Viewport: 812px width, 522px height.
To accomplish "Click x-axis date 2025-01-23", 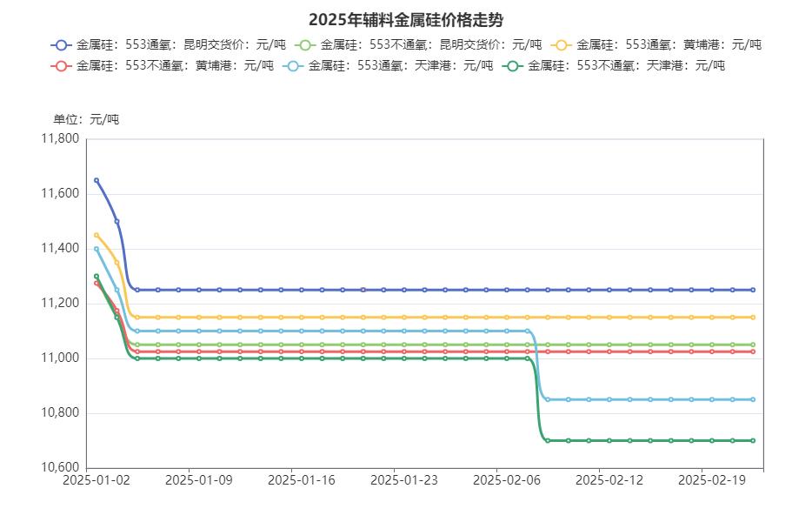I will pyautogui.click(x=404, y=480).
